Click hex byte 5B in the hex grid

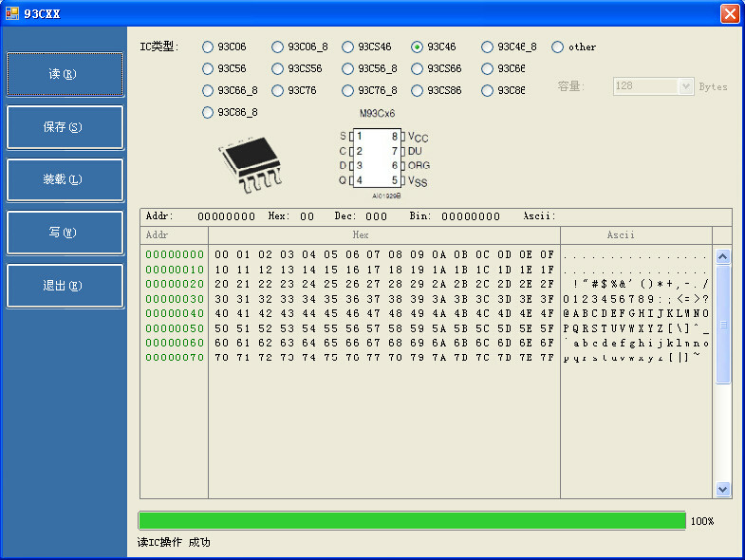[x=461, y=328]
